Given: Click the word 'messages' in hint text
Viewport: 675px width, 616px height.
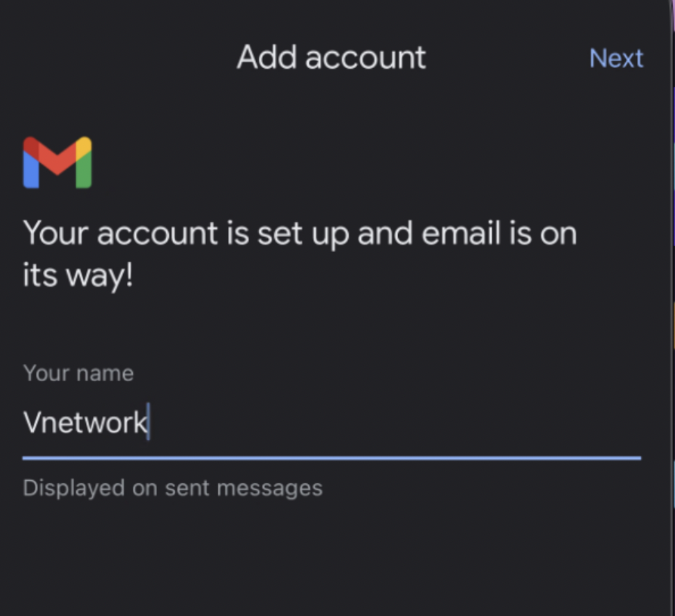Looking at the screenshot, I should [x=270, y=489].
